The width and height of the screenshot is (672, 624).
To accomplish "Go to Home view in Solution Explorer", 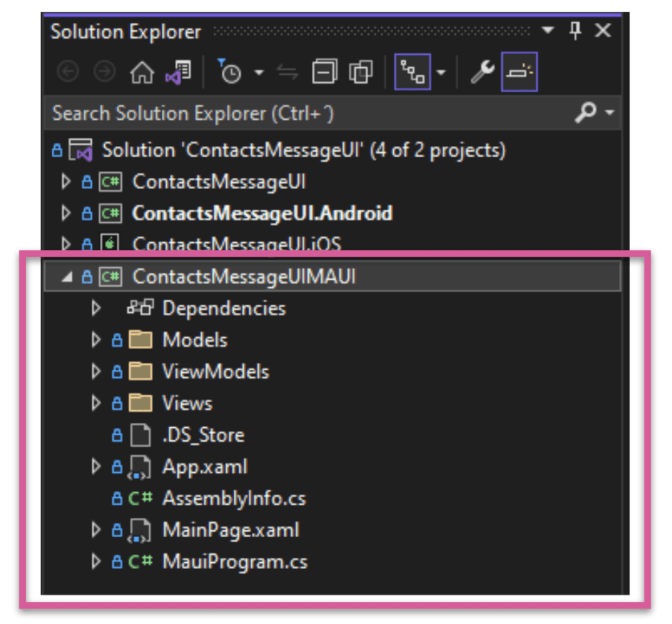I will [142, 72].
